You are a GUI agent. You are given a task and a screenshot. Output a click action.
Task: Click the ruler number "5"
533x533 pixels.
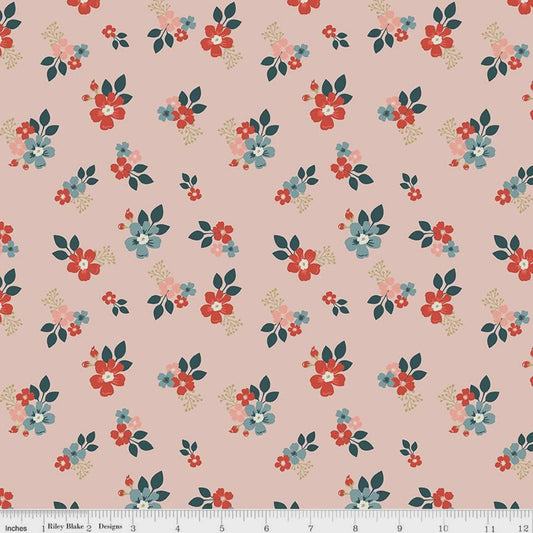[222, 528]
